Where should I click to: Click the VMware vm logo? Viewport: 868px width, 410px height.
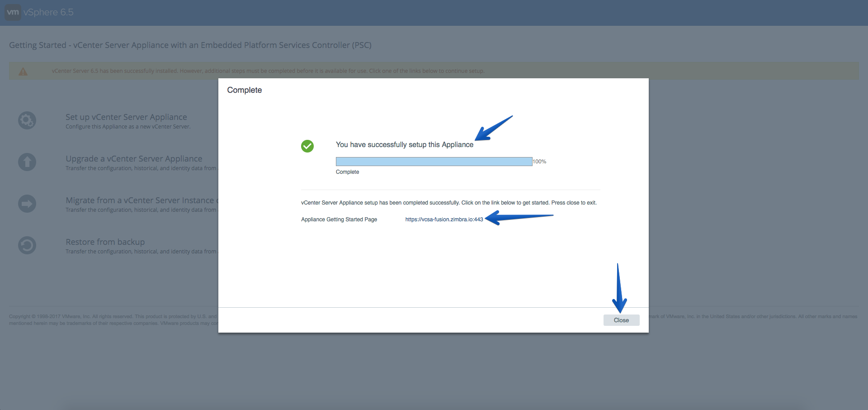click(x=13, y=12)
